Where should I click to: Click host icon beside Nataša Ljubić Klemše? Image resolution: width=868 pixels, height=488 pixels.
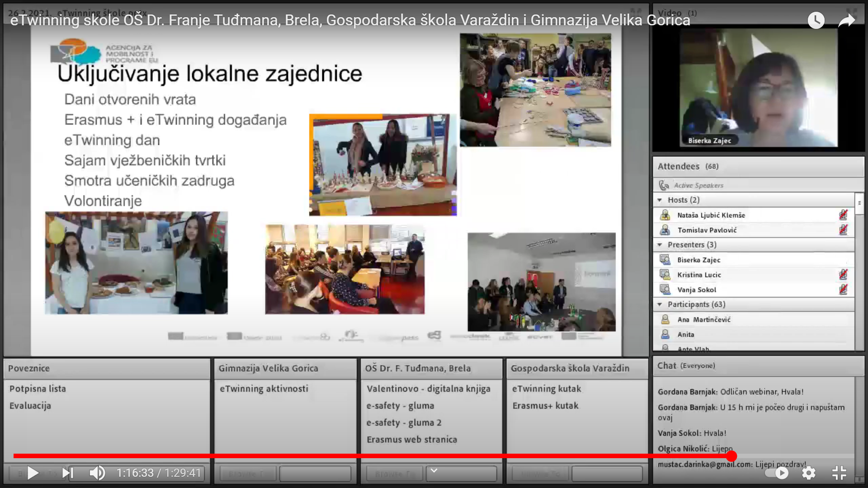tap(665, 215)
